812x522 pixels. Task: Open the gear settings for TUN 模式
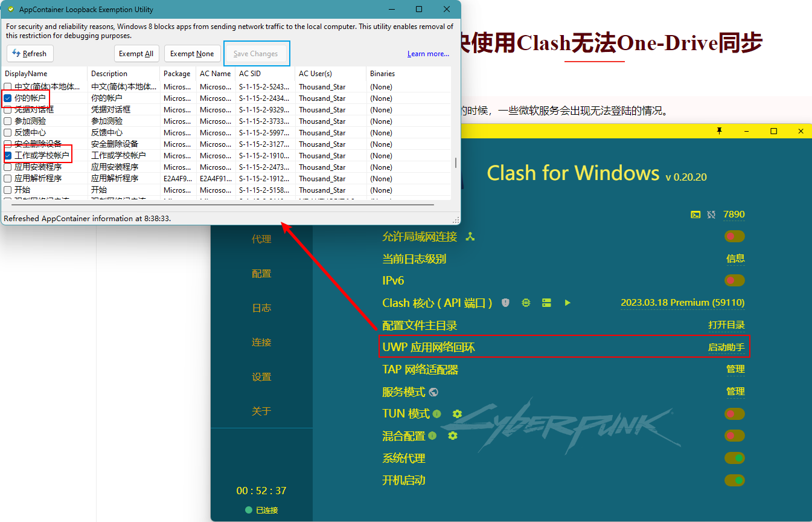click(457, 414)
